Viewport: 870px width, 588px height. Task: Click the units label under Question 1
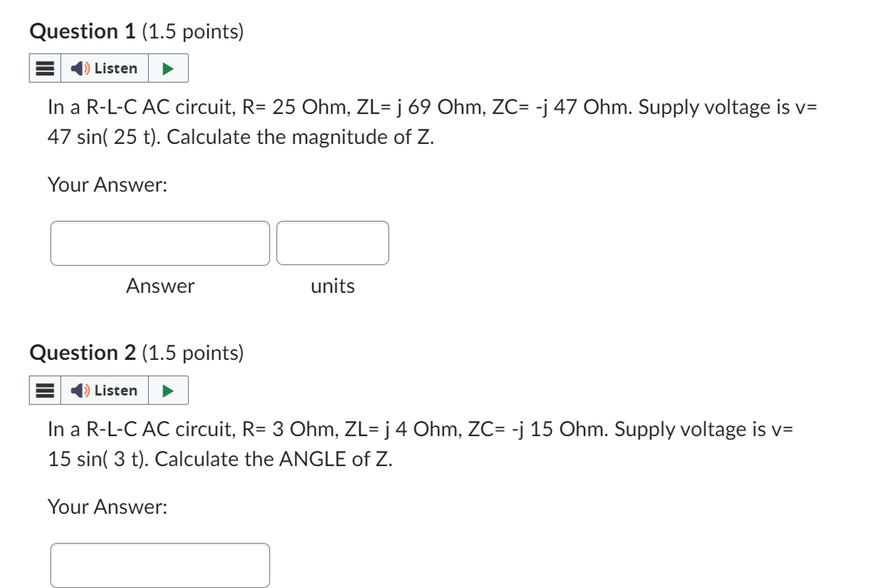click(x=332, y=286)
